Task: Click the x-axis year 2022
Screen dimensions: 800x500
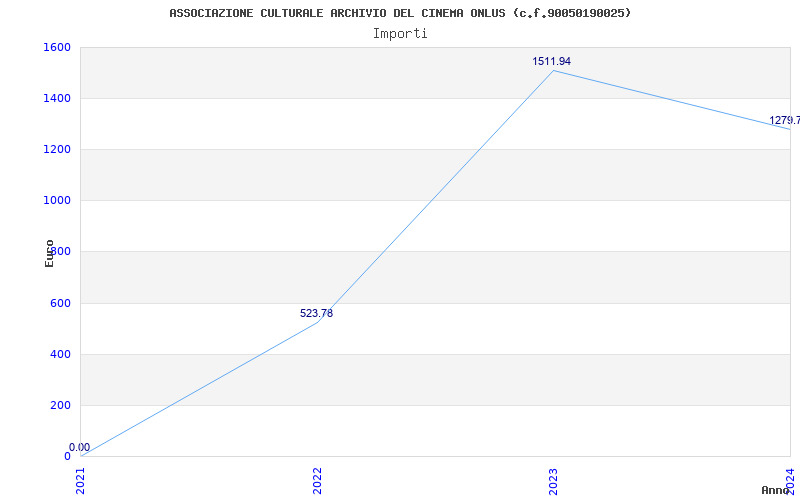Action: (x=317, y=481)
